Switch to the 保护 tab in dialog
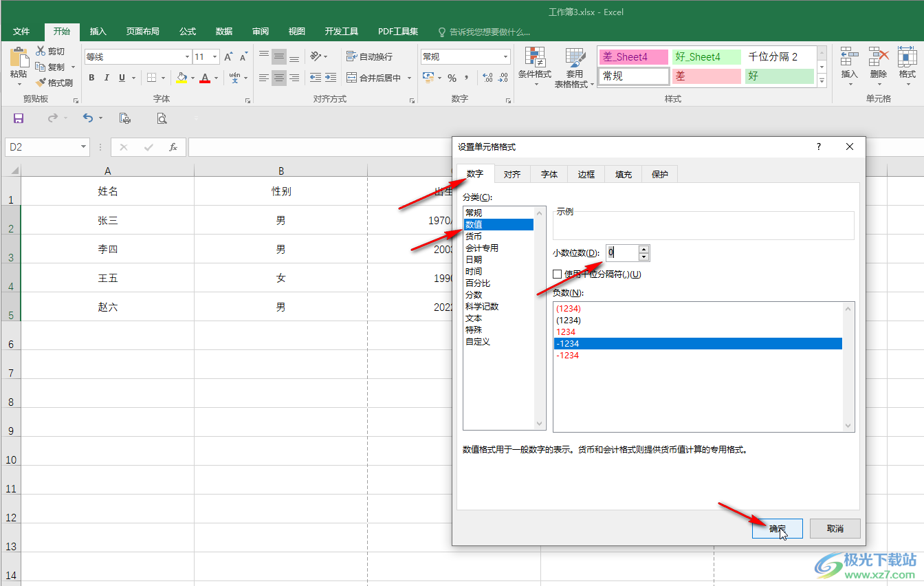 (x=660, y=175)
